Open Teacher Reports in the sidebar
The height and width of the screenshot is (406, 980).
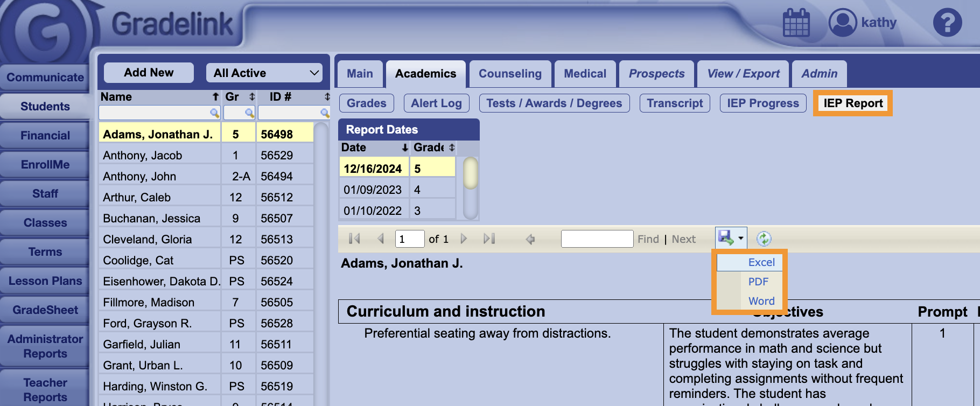click(45, 389)
